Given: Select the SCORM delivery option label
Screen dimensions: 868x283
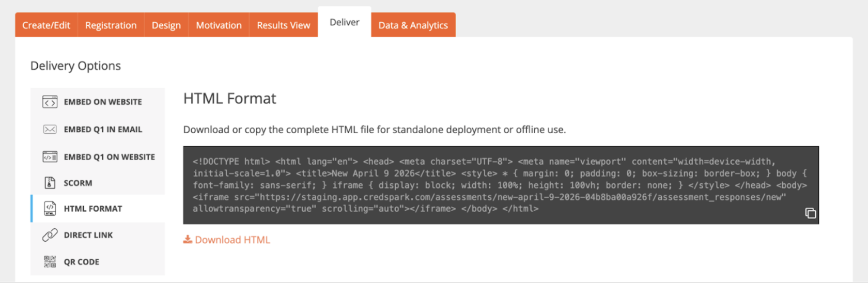Looking at the screenshot, I should coord(78,183).
